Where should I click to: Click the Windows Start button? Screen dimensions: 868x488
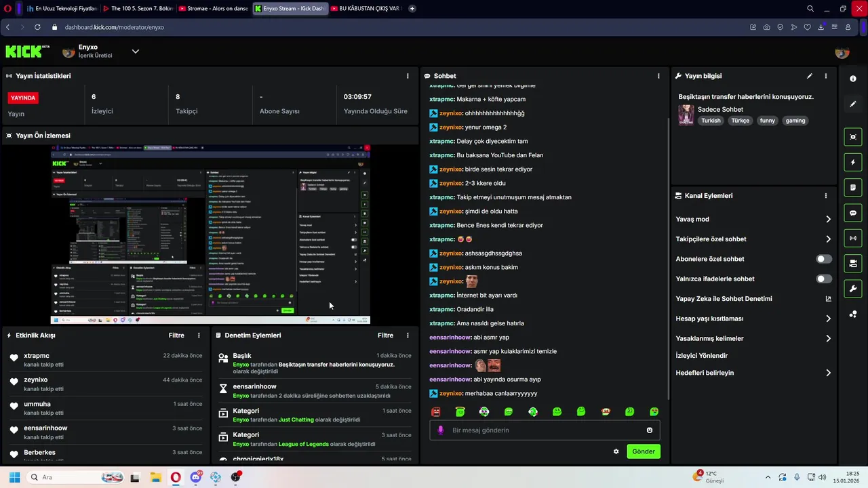14,477
